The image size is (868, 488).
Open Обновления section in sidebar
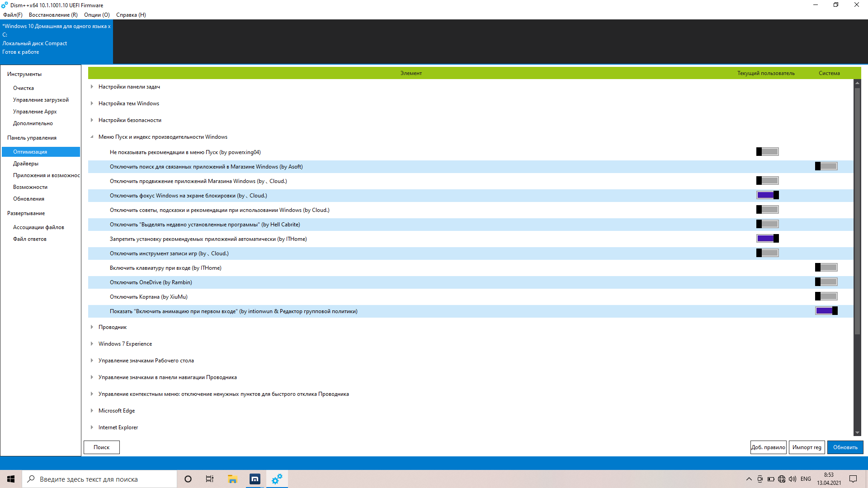[28, 199]
